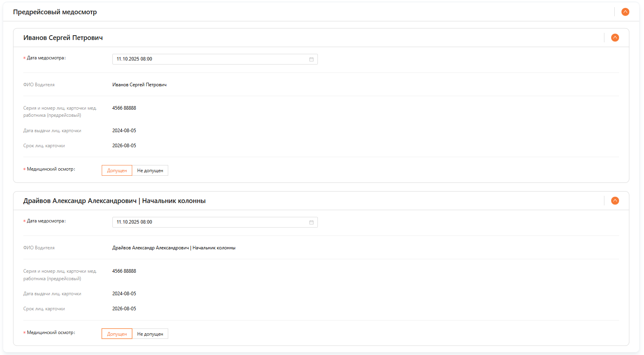Click Медицинский осмотр label in Иванов's panel
The height and width of the screenshot is (355, 644).
(x=51, y=169)
